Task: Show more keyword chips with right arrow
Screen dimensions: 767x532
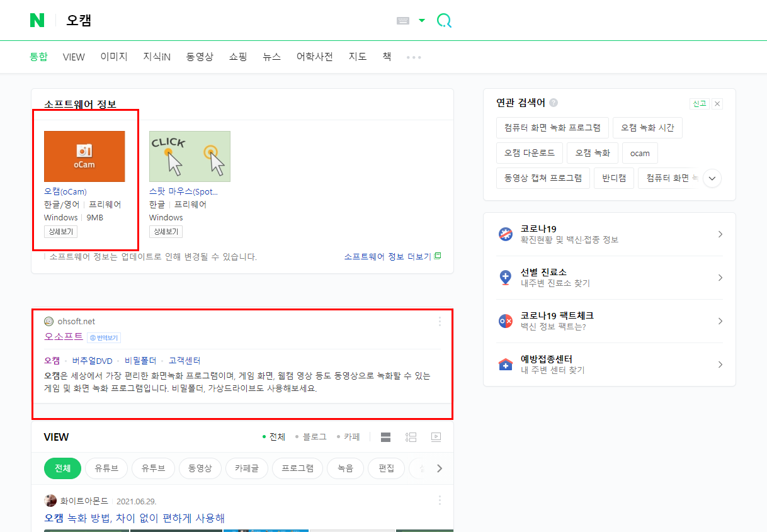Action: pos(440,468)
